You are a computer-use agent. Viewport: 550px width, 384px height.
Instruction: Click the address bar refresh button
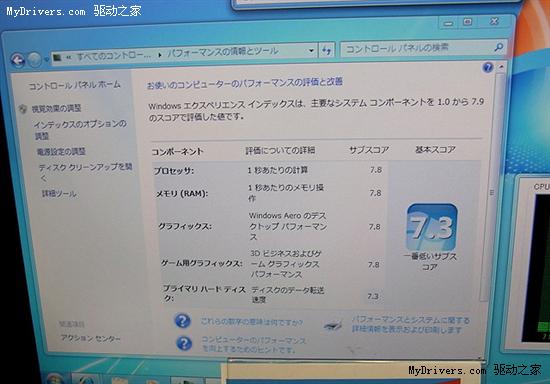tap(327, 50)
